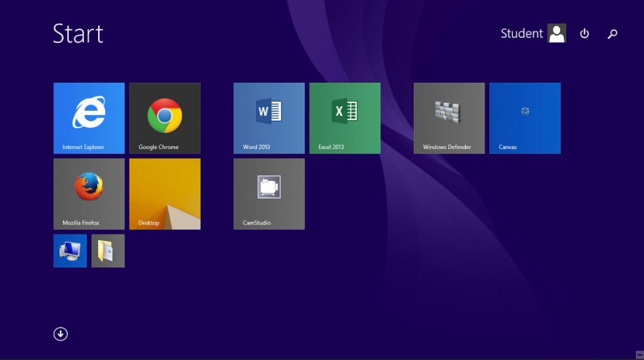Open the CamStudio tile
The height and width of the screenshot is (360, 644).
(269, 194)
